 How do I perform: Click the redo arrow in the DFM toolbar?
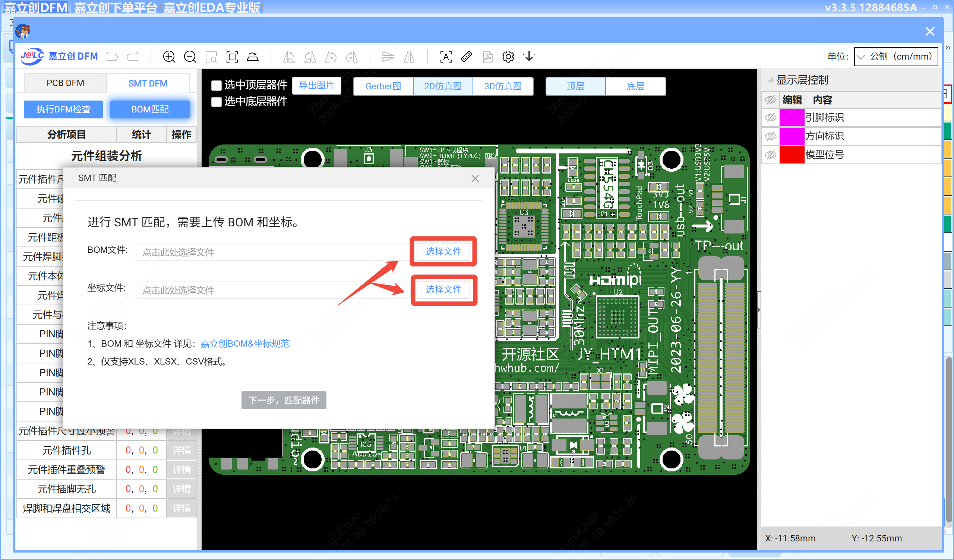tap(133, 57)
